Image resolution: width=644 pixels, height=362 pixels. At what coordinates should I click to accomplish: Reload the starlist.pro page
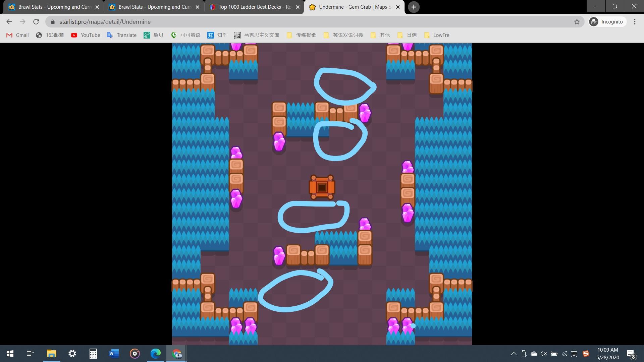click(x=36, y=22)
